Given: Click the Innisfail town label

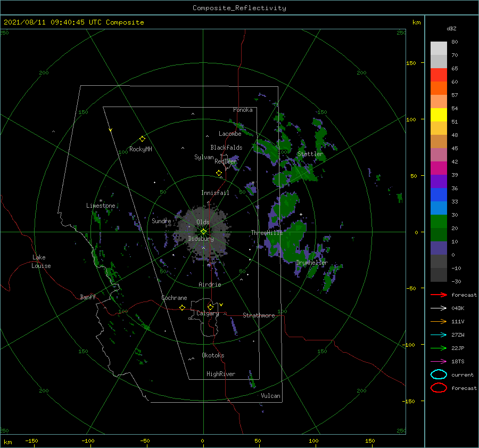Looking at the screenshot, I should [x=215, y=193].
